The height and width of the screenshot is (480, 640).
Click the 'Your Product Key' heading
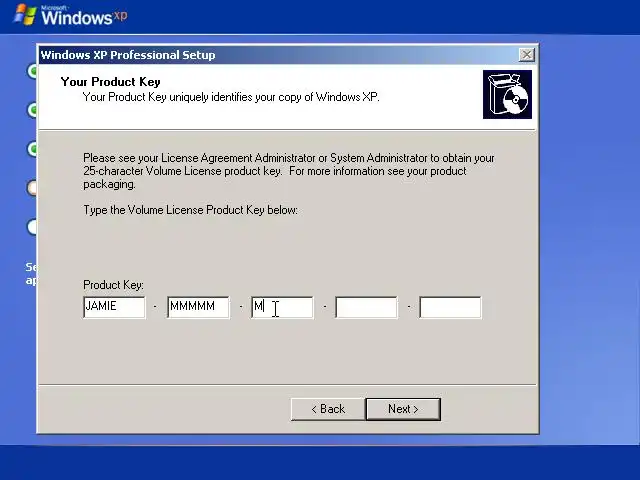111,82
